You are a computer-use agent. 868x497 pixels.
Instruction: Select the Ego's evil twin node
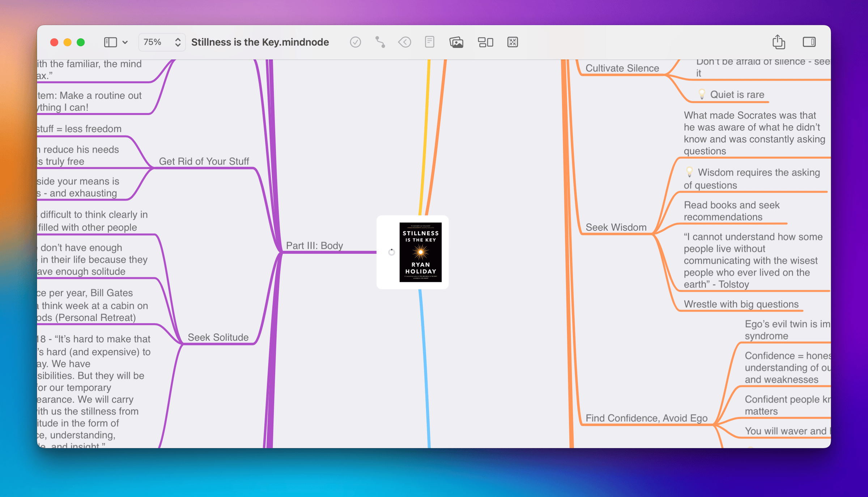pyautogui.click(x=788, y=330)
